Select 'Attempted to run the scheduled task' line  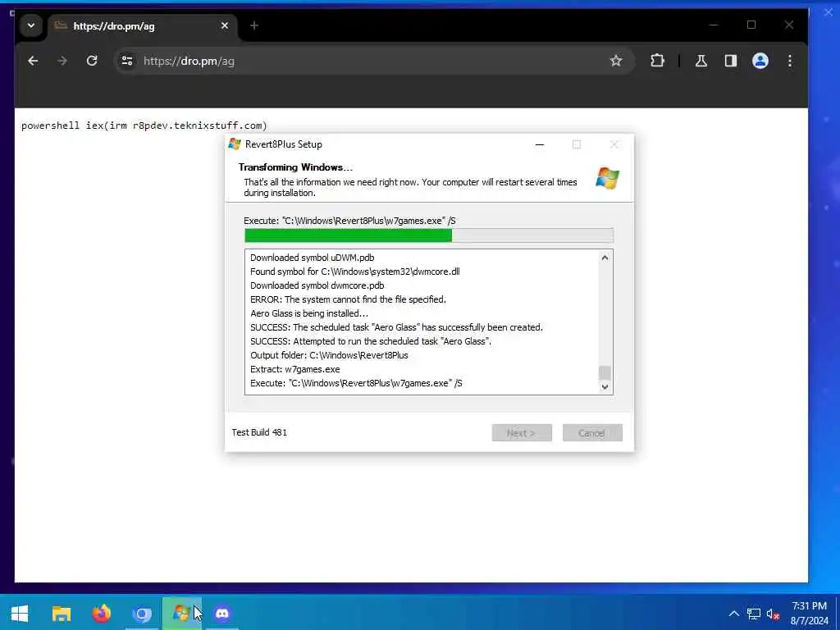click(x=371, y=341)
